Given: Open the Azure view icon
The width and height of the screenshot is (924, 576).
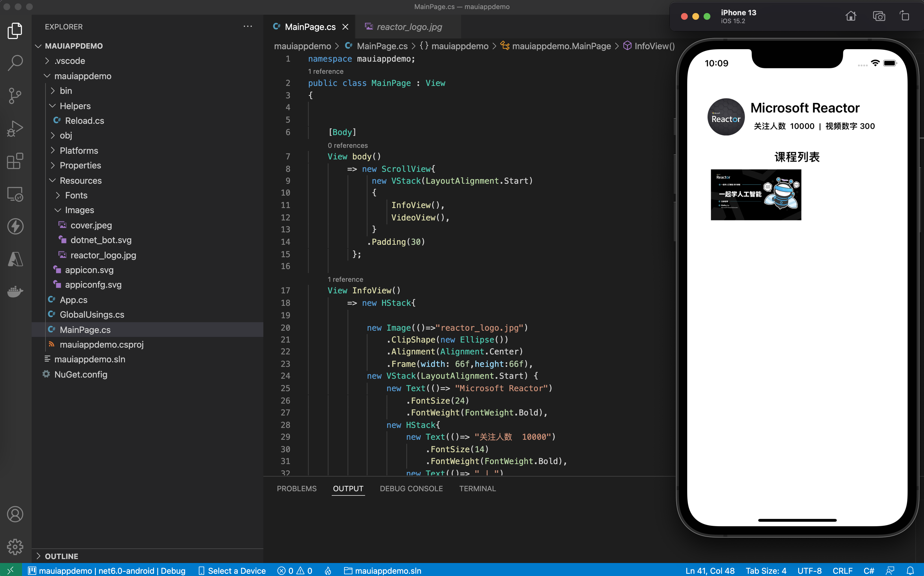Looking at the screenshot, I should pos(15,259).
